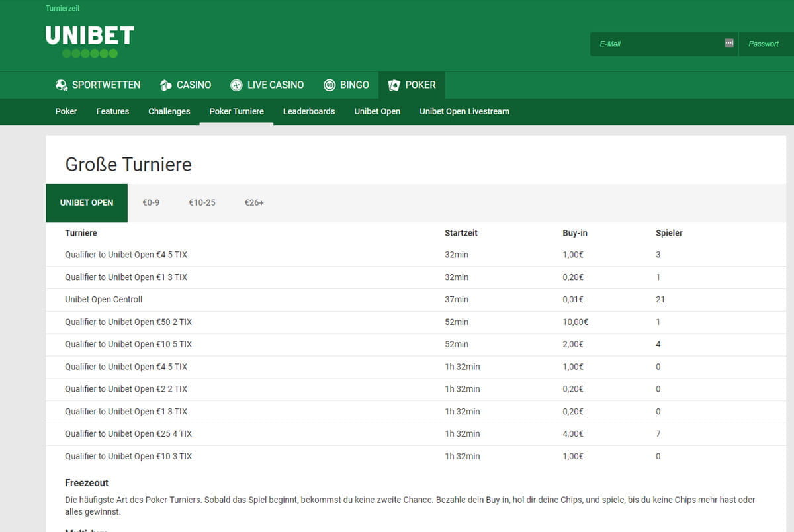Click the password manager icon in the E-Mail field
794x532 pixels.
pyautogui.click(x=729, y=43)
